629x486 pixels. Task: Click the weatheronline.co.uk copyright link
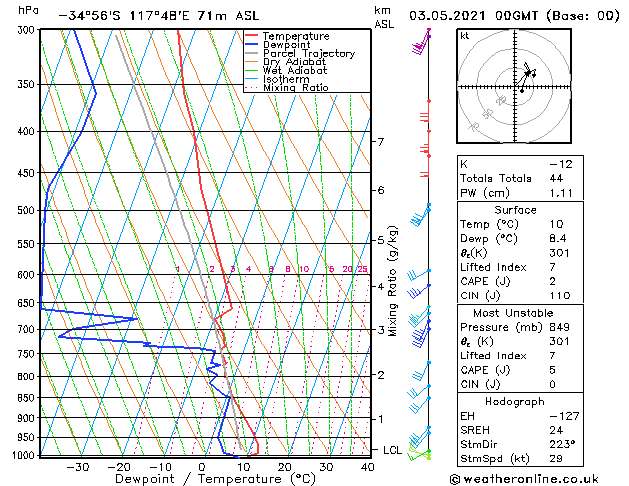click(524, 479)
